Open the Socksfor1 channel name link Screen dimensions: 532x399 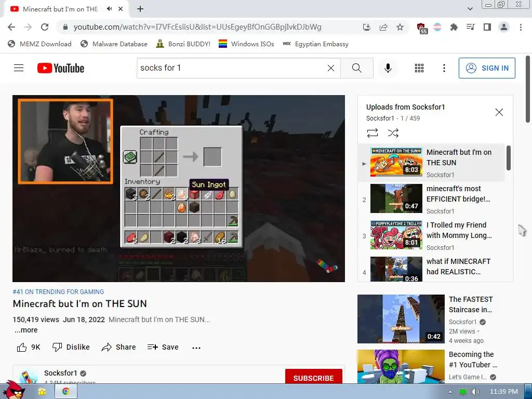[61, 373]
